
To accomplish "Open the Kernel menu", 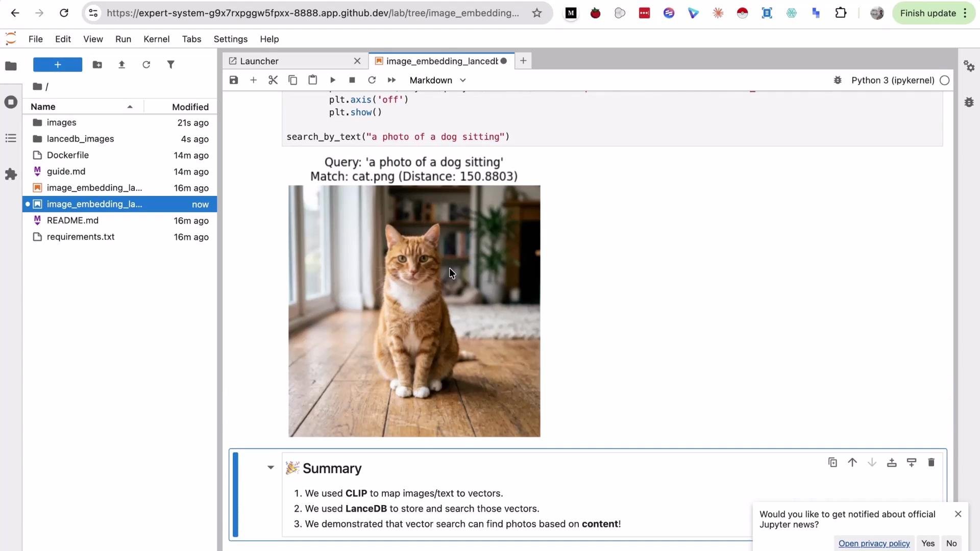I will coord(157,39).
